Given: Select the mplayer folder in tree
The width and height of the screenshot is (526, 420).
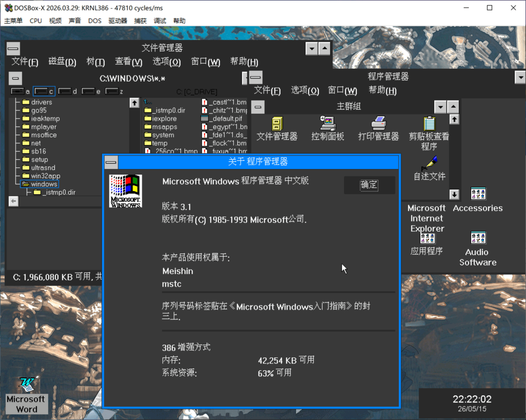Looking at the screenshot, I should [x=40, y=127].
